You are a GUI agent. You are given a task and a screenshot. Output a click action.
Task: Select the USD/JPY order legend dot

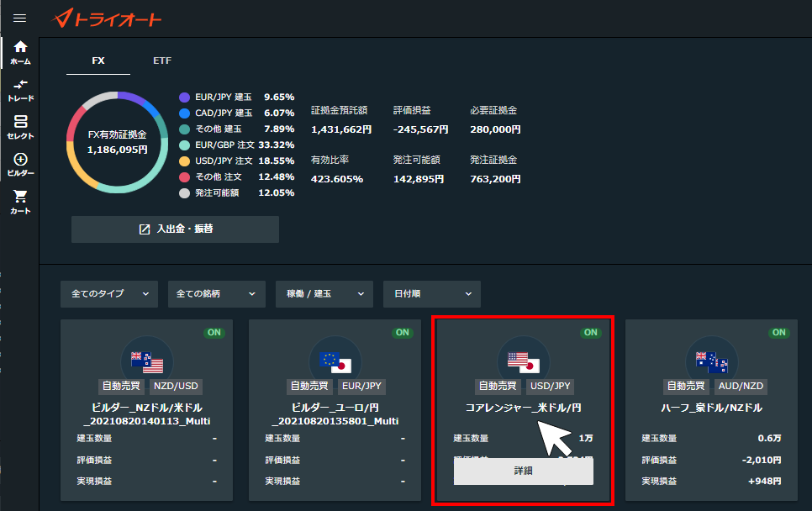[x=184, y=161]
